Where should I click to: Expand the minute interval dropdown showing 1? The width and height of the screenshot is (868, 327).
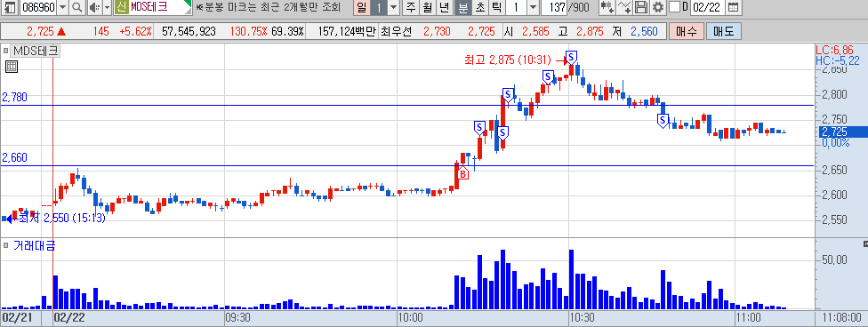tap(533, 8)
